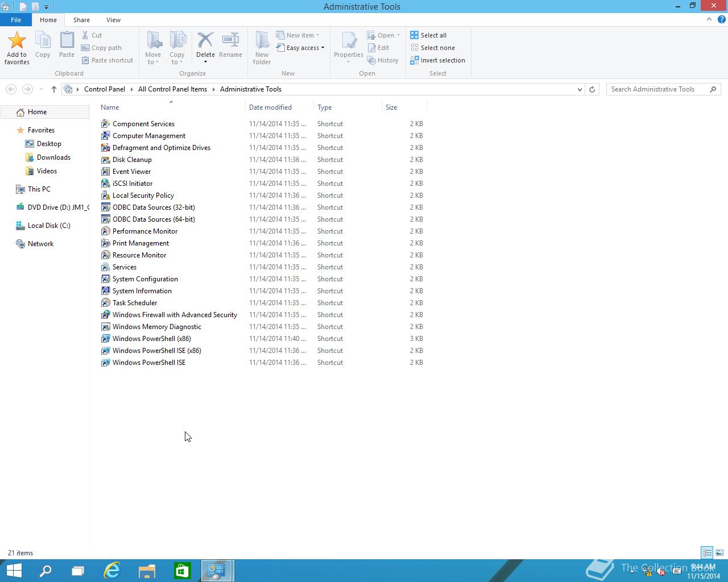Select the Disk Cleanup shortcut icon
This screenshot has height=582, width=728.
(x=105, y=160)
